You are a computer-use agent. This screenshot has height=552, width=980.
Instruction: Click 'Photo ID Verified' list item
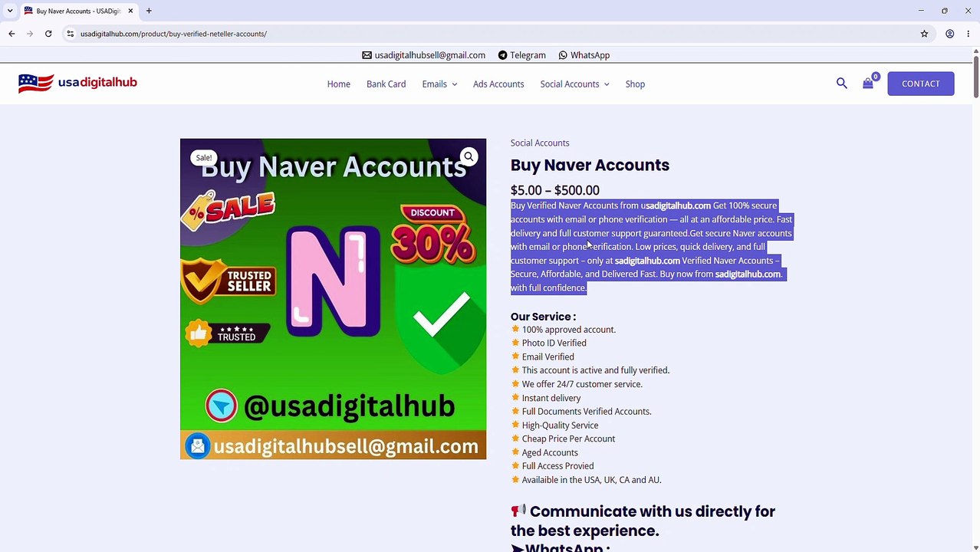pos(554,343)
